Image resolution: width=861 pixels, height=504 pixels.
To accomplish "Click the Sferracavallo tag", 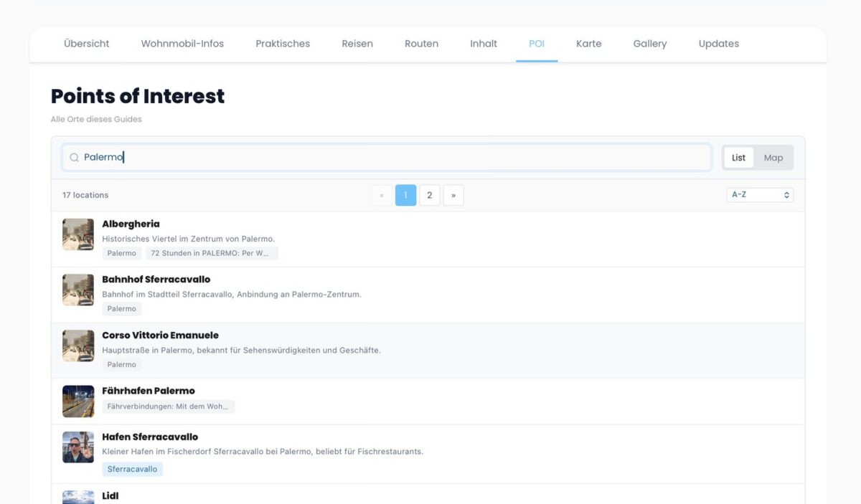I will click(132, 470).
